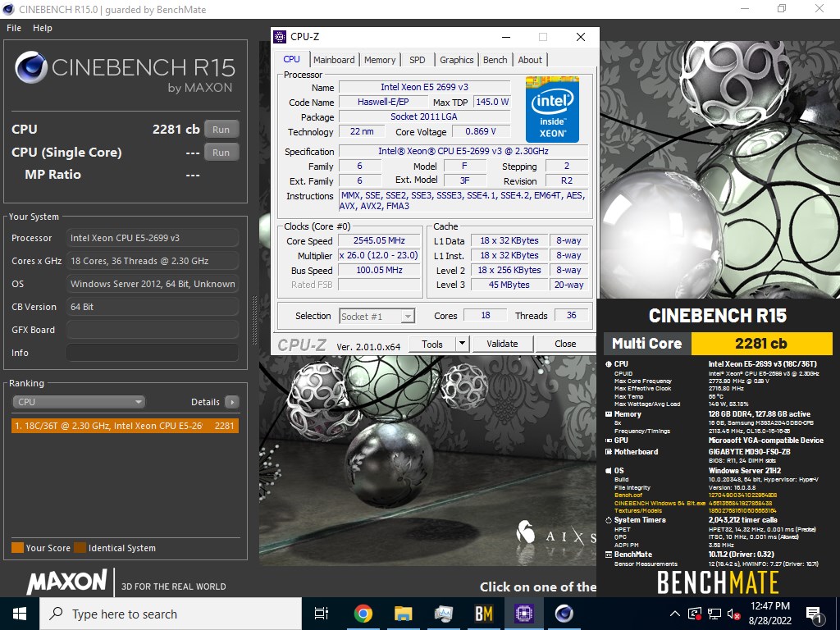Screen dimensions: 840x630
Task: Run the CPU benchmark
Action: (221, 129)
